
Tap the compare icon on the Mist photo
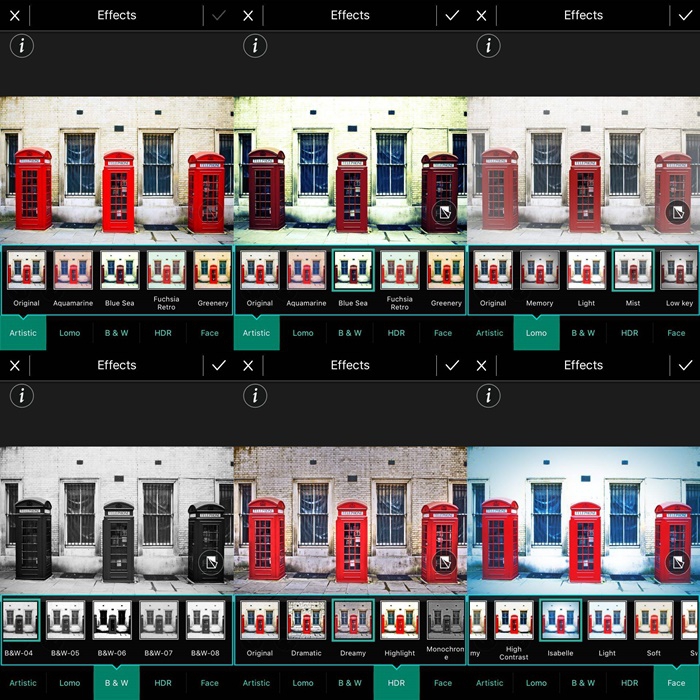(678, 213)
